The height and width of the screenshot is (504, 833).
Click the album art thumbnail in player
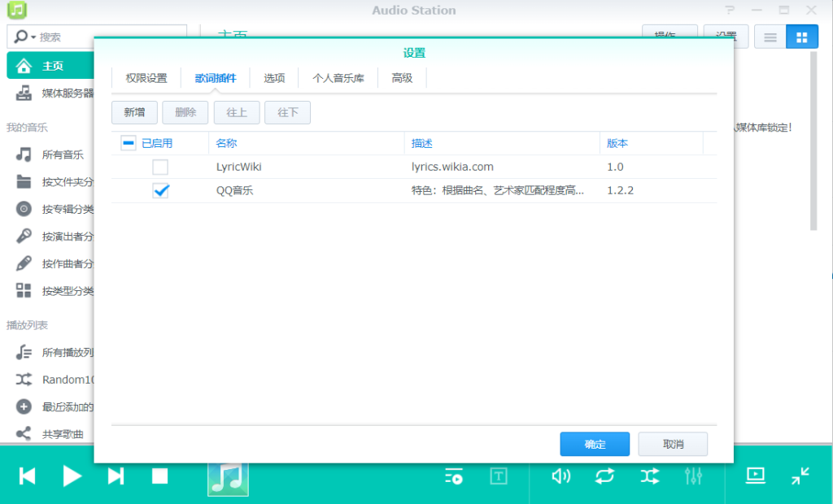click(x=228, y=479)
